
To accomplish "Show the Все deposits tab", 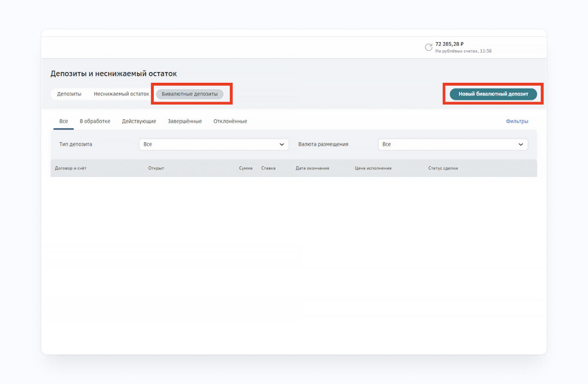I will (64, 121).
